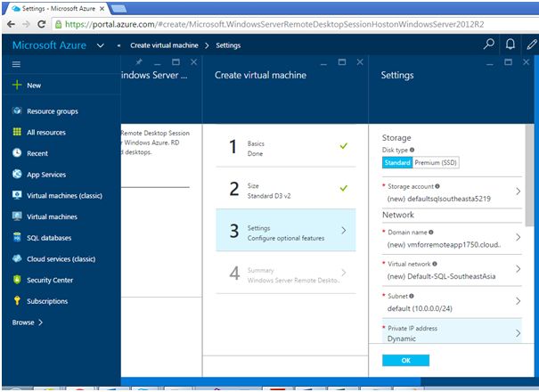Open step 2 Size Standard D3 v2
This screenshot has width=539, height=392.
click(x=286, y=189)
